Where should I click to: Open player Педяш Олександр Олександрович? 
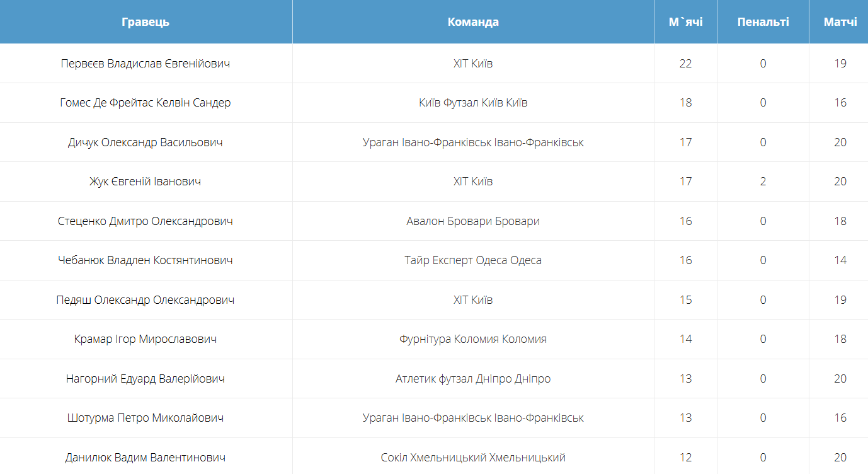[x=146, y=300]
